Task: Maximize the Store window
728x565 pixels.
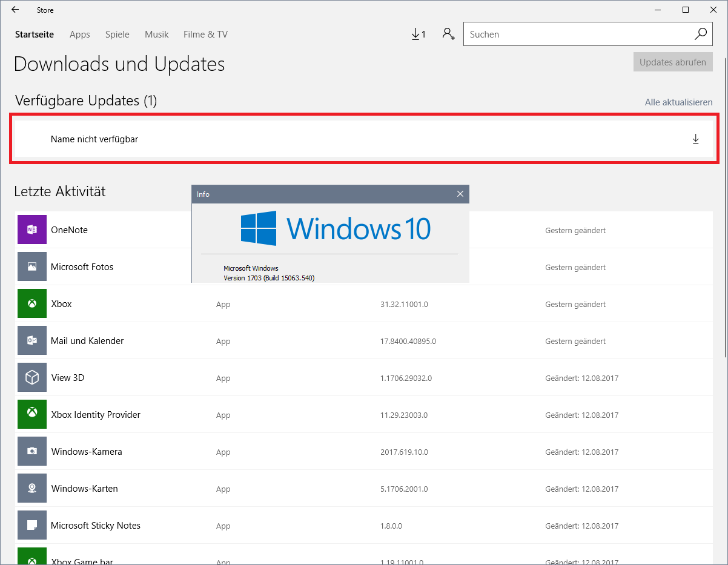Action: 686,10
